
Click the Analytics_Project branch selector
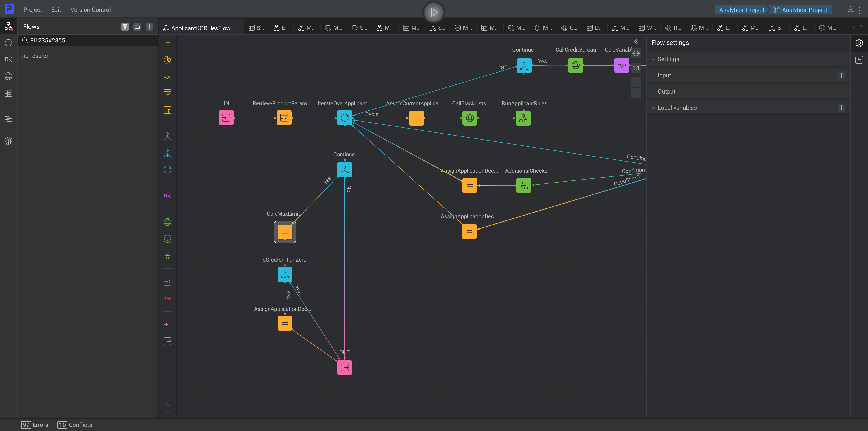800,10
